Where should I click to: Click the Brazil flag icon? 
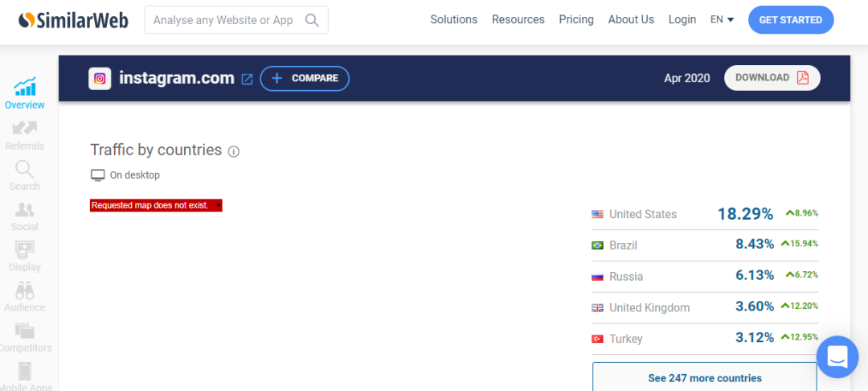(597, 245)
